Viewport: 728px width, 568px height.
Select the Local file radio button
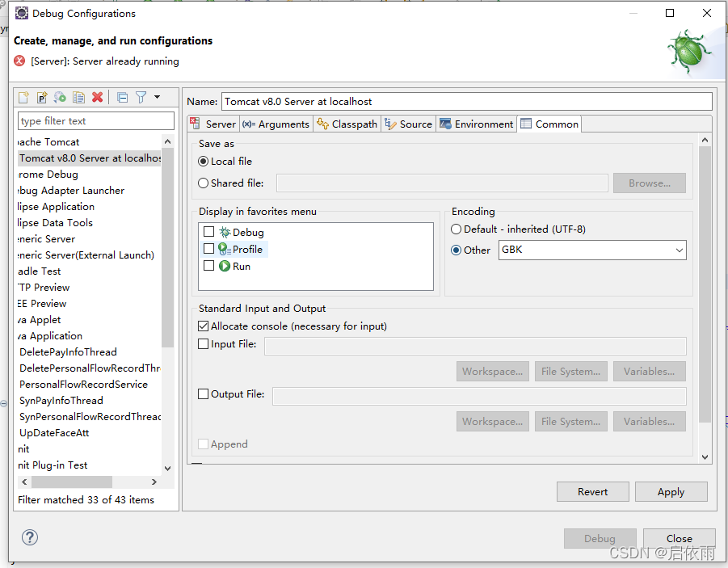203,161
